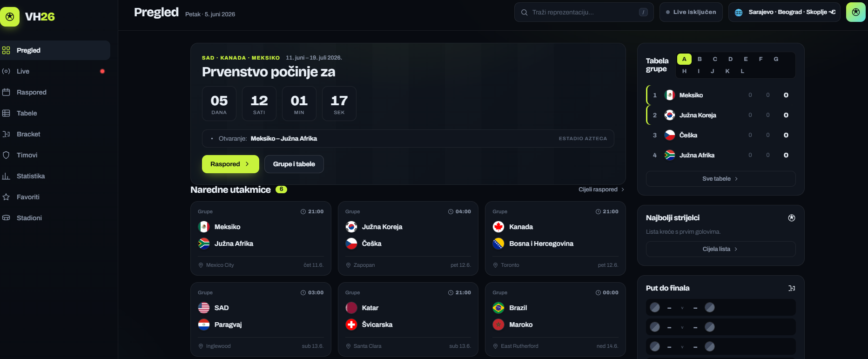Click the Južna Koreja flag in match card
Screen dimensions: 868x359
coord(351,227)
